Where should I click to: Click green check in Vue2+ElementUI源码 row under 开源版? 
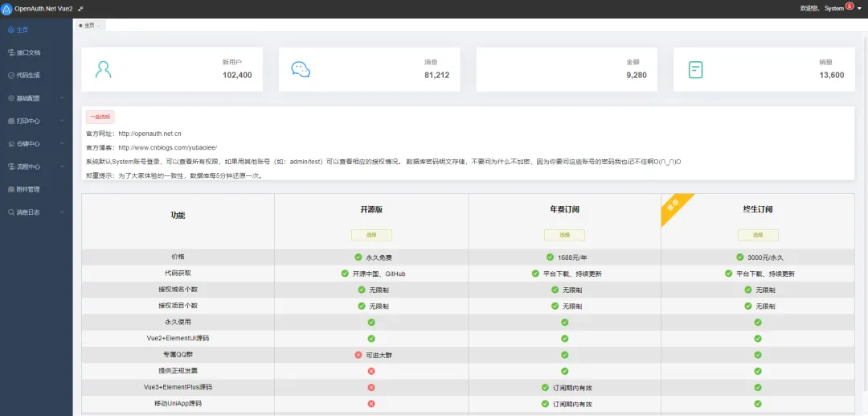pyautogui.click(x=371, y=339)
